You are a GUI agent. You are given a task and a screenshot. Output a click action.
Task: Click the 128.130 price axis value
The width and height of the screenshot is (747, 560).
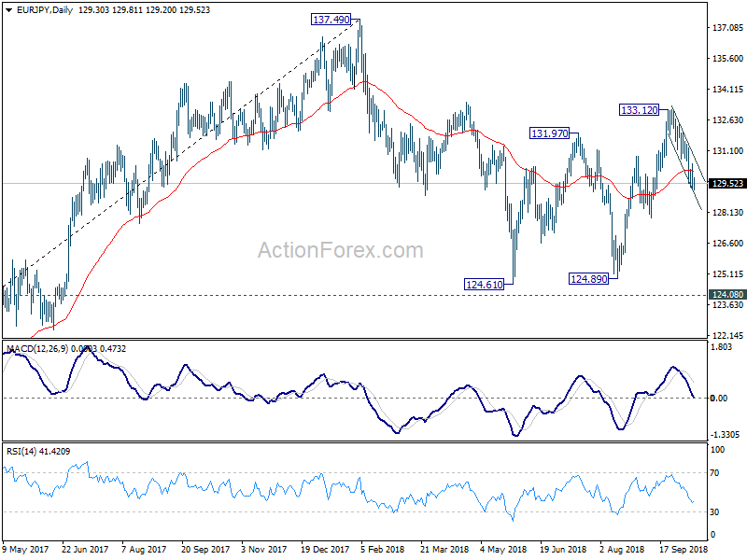pyautogui.click(x=727, y=213)
